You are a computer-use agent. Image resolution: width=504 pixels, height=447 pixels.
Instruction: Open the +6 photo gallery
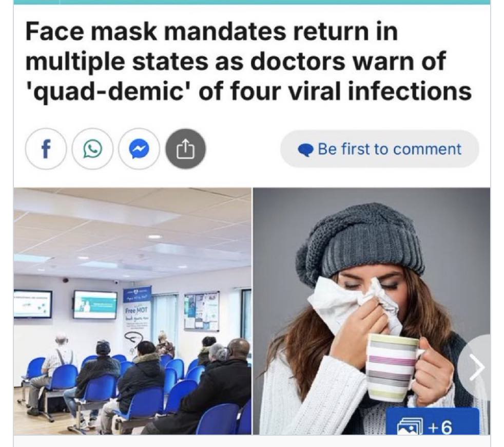[432, 421]
